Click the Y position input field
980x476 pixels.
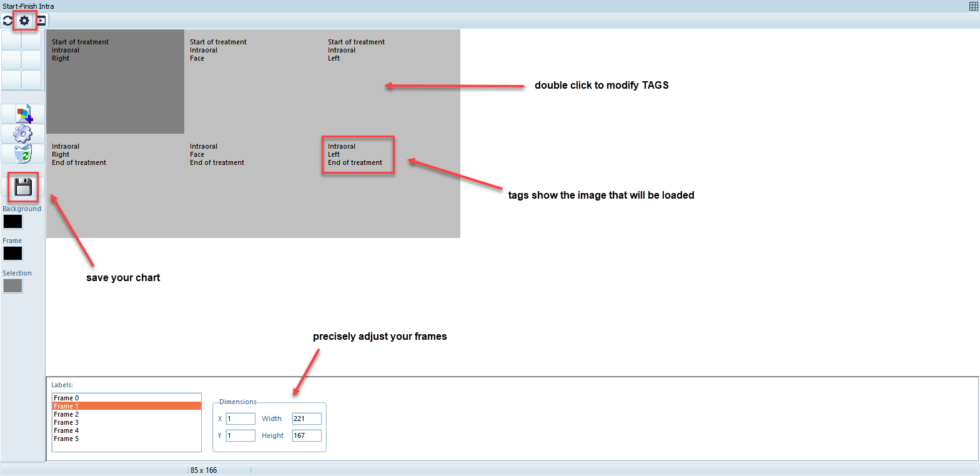tap(240, 435)
